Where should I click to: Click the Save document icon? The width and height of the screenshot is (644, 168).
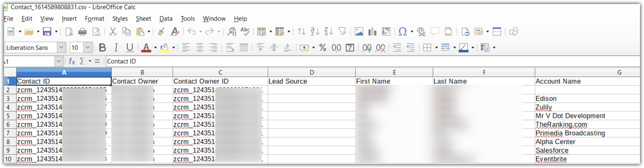[x=47, y=32]
